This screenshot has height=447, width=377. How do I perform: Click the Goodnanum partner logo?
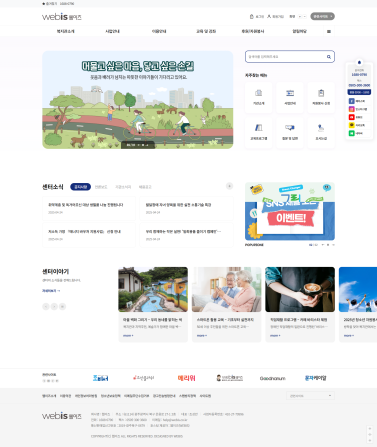pos(272,378)
